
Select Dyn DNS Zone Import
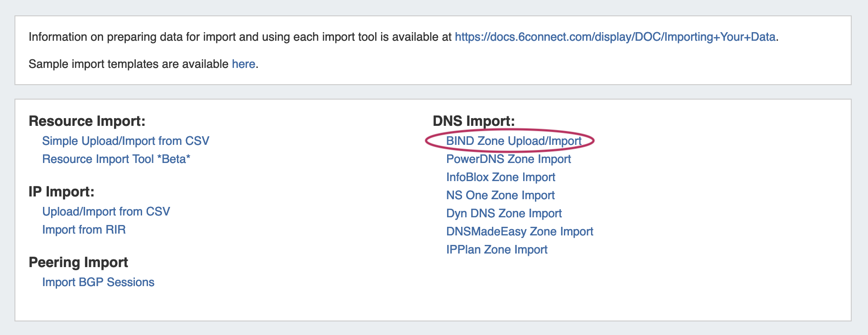coord(504,213)
